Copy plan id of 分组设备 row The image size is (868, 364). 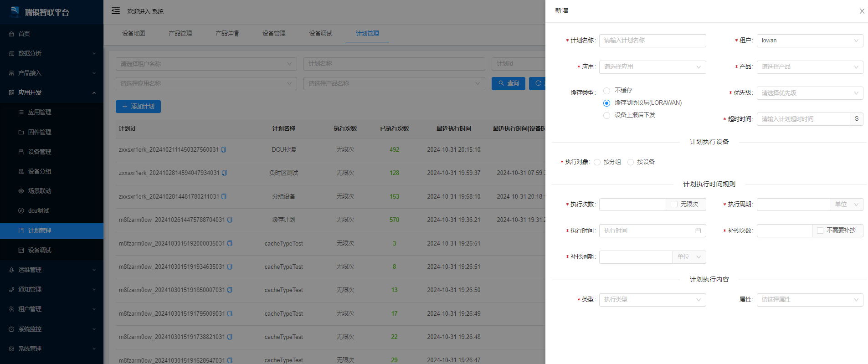(224, 196)
